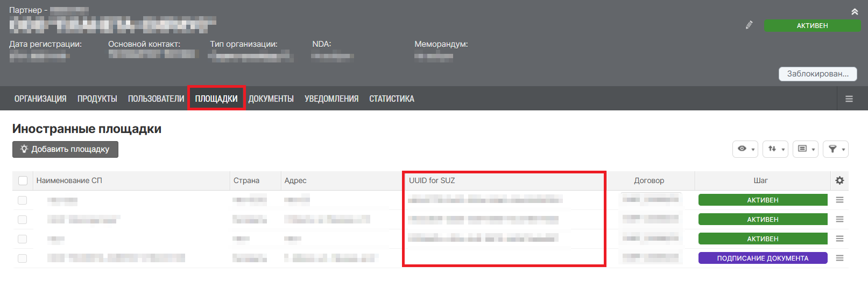This screenshot has width=868, height=308.
Task: Click the Добавить площадку button
Action: click(65, 149)
